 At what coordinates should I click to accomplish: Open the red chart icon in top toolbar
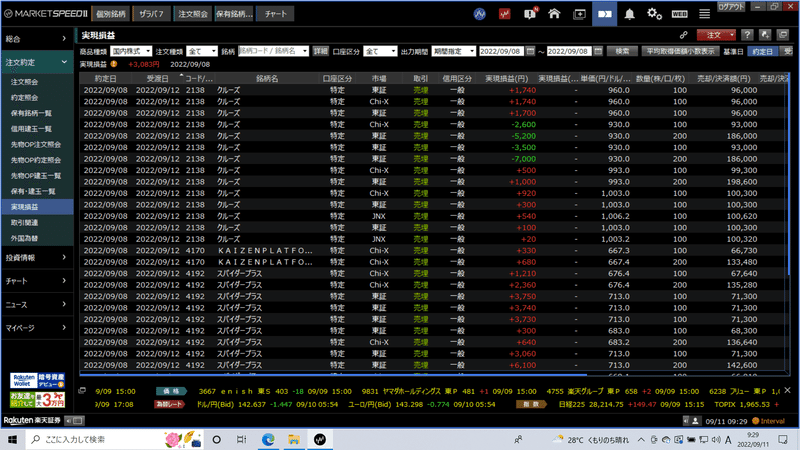(x=505, y=14)
